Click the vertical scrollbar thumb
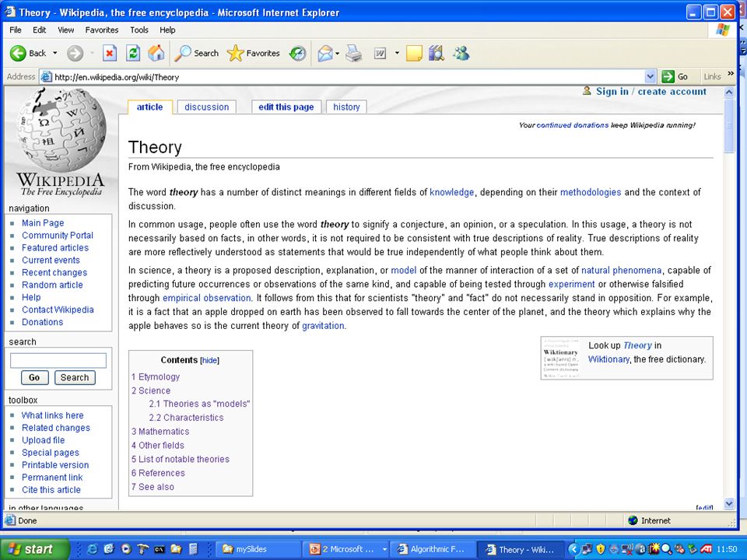This screenshot has width=747, height=560. click(729, 126)
